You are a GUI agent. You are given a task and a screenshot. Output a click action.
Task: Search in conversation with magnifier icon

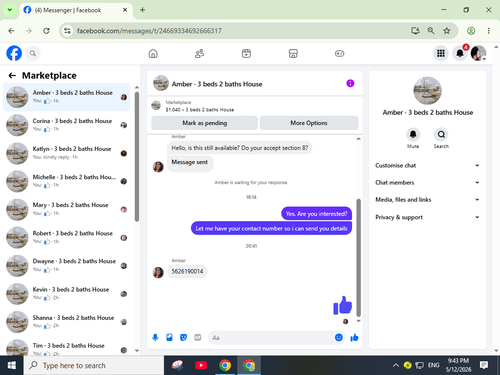[441, 135]
